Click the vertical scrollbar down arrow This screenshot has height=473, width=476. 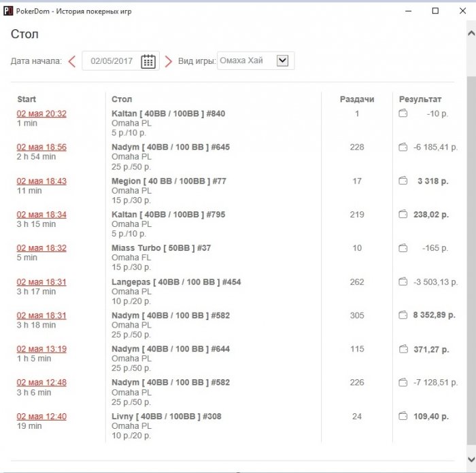[x=471, y=458]
